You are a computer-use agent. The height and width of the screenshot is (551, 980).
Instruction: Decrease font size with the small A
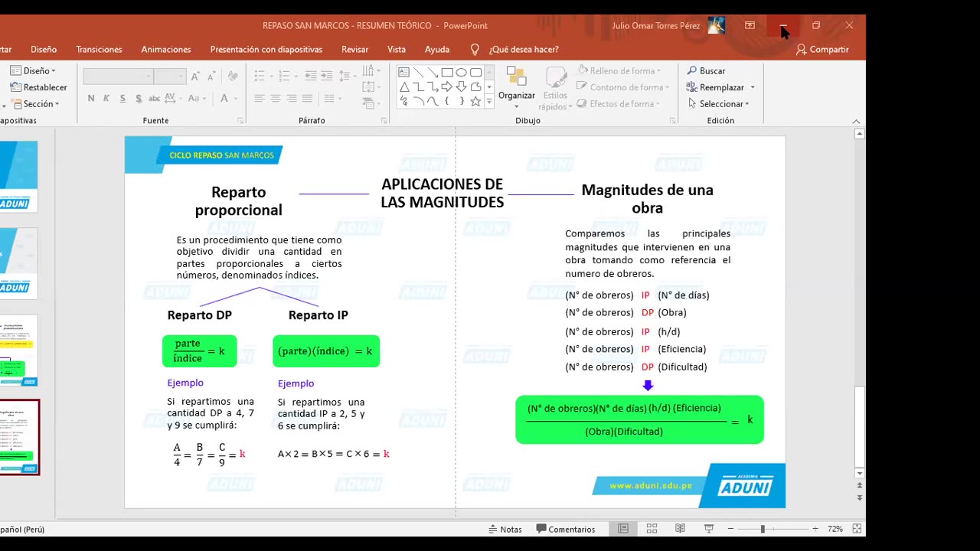pyautogui.click(x=211, y=77)
